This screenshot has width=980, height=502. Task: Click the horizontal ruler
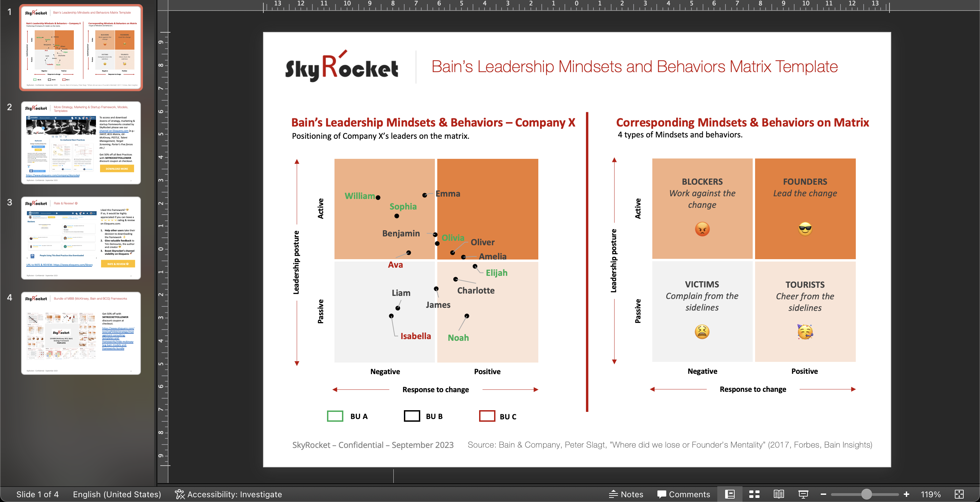tap(576, 5)
